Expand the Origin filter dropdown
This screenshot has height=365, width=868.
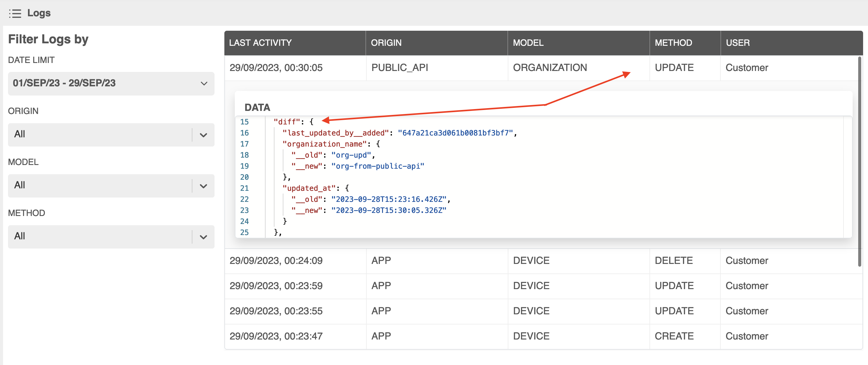[x=111, y=135]
